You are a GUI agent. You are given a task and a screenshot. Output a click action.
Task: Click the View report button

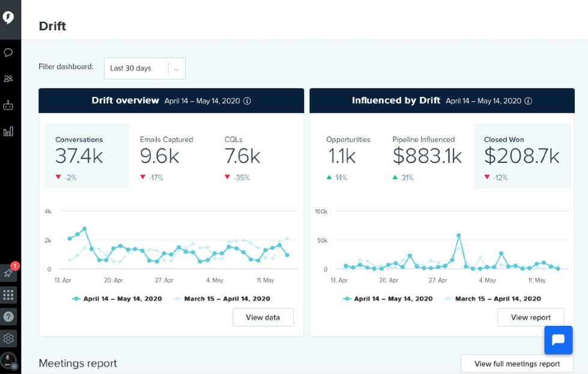(x=530, y=317)
